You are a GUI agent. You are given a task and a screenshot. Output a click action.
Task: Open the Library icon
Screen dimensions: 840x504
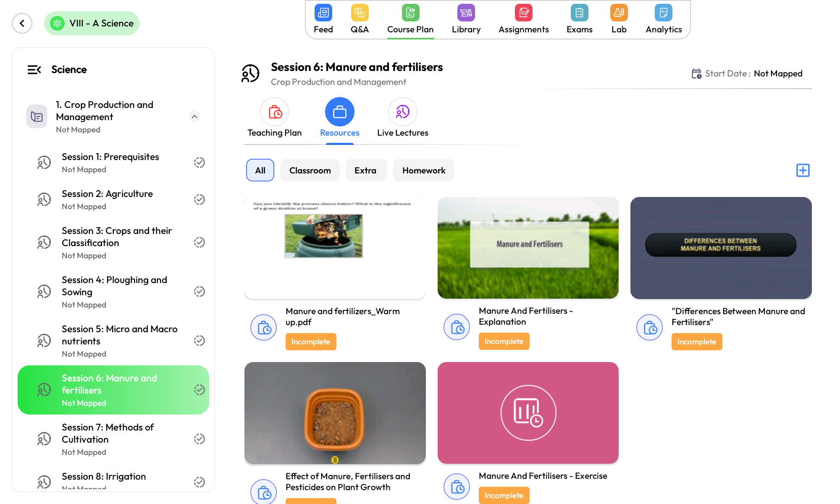(x=466, y=13)
